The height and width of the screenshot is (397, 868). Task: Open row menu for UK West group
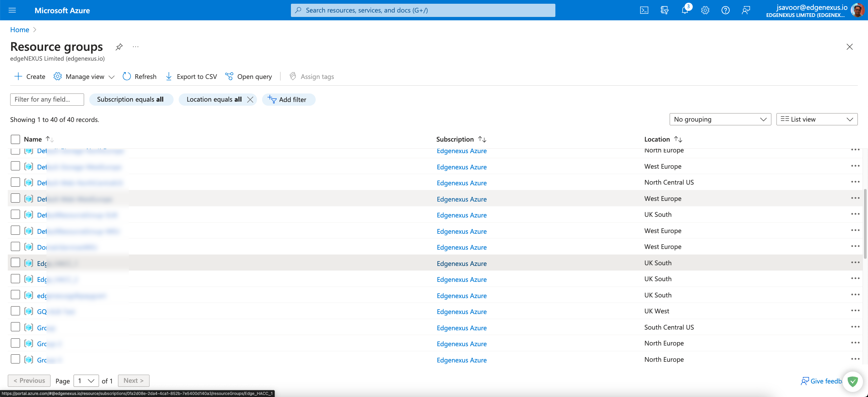855,311
